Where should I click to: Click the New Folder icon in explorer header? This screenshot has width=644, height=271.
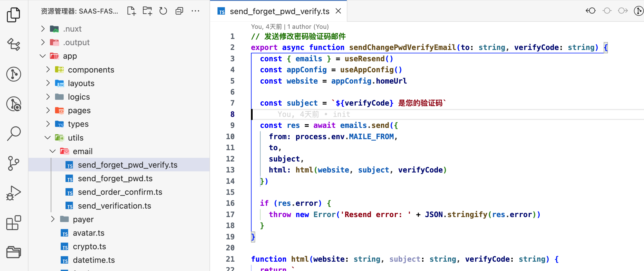(147, 11)
